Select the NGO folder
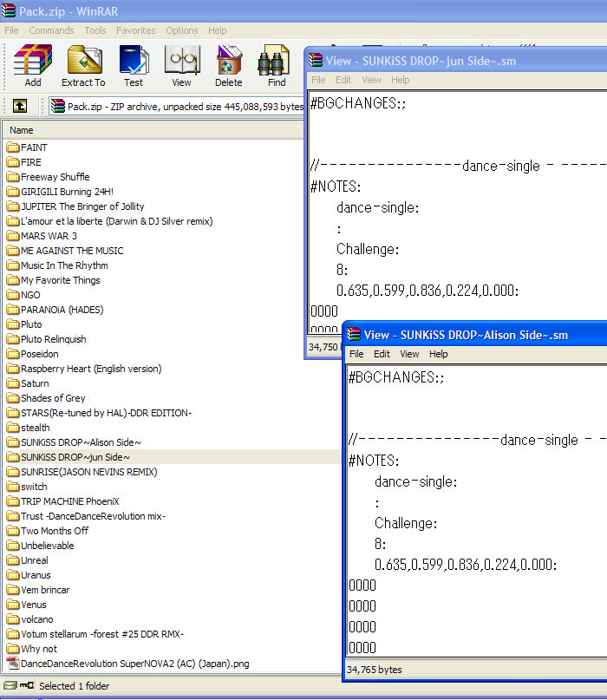 point(30,295)
